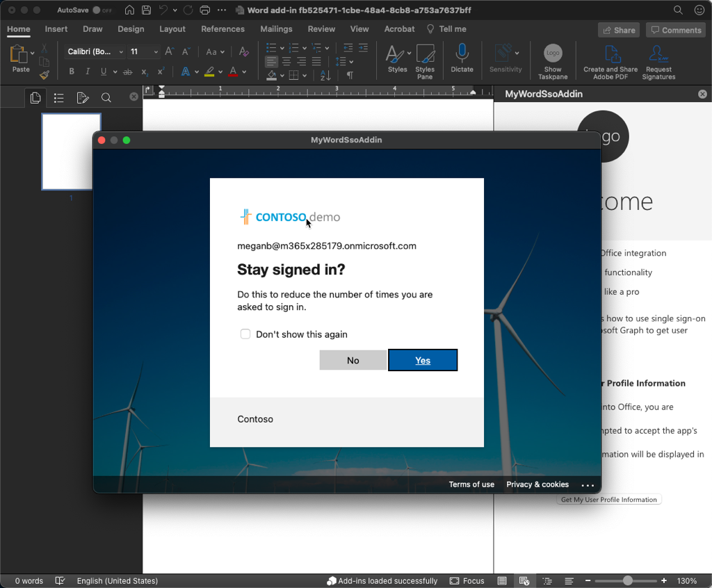This screenshot has height=588, width=712.
Task: Toggle Bold formatting
Action: [72, 72]
